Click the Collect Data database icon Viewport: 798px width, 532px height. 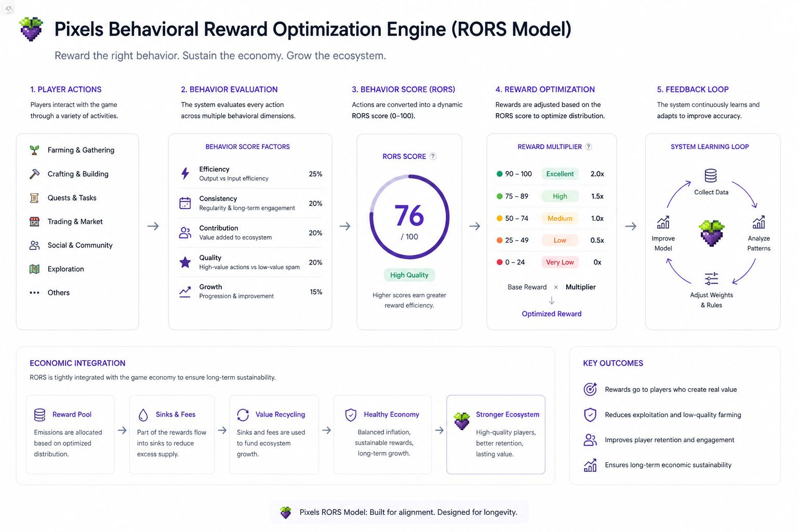[711, 176]
